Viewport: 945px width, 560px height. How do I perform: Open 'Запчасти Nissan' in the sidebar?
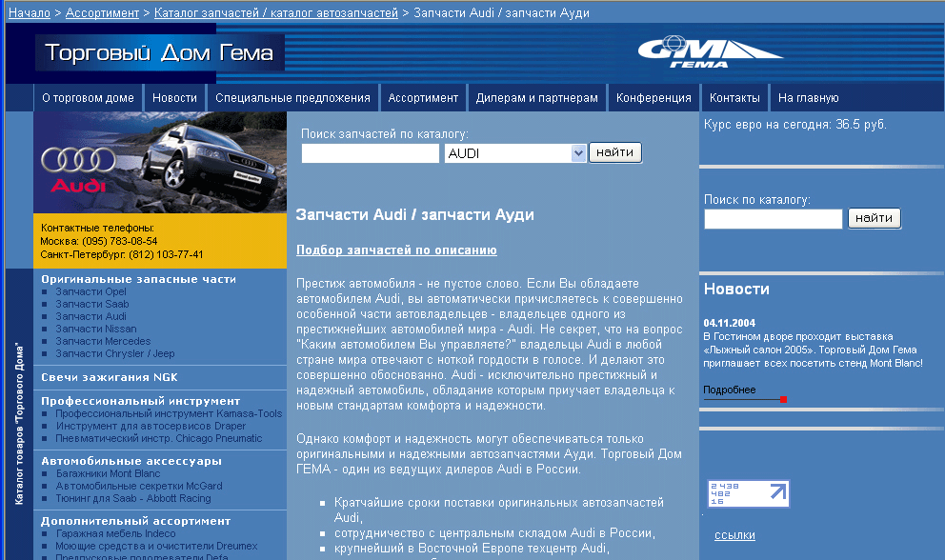(x=96, y=330)
